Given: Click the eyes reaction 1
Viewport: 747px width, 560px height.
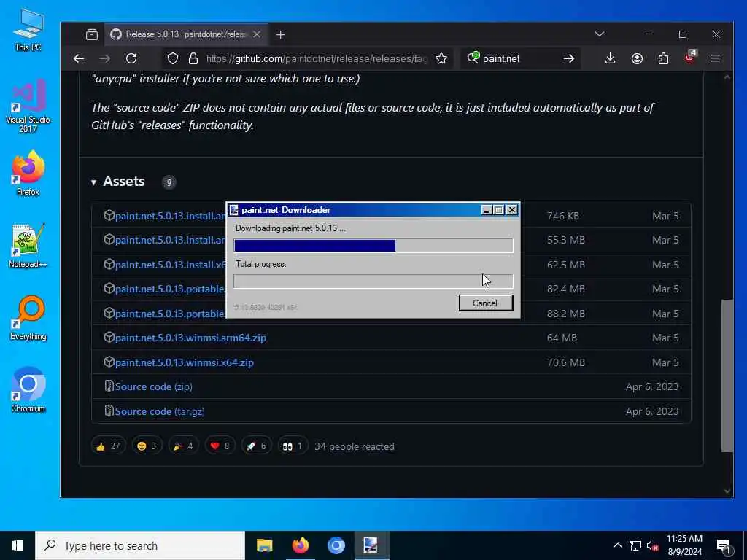Looking at the screenshot, I should (293, 446).
